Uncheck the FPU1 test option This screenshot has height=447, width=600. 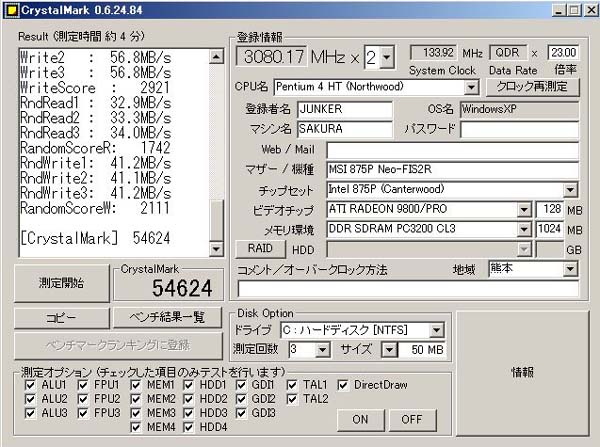[x=83, y=385]
